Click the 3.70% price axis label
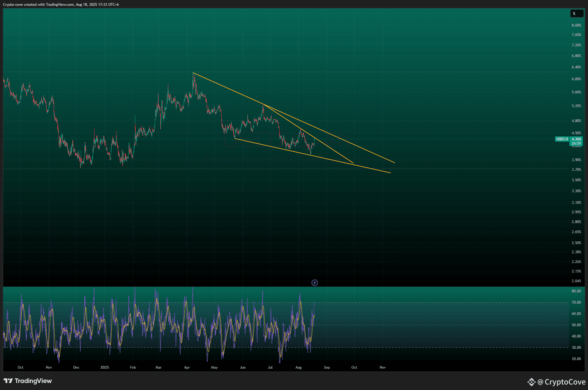The width and height of the screenshot is (588, 390). pos(576,170)
